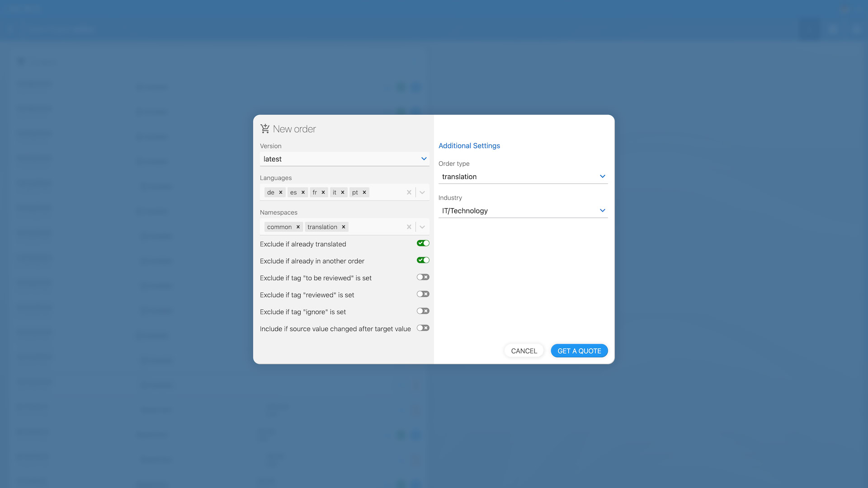868x488 pixels.
Task: Remove the 'common' namespace tag
Action: pos(298,227)
